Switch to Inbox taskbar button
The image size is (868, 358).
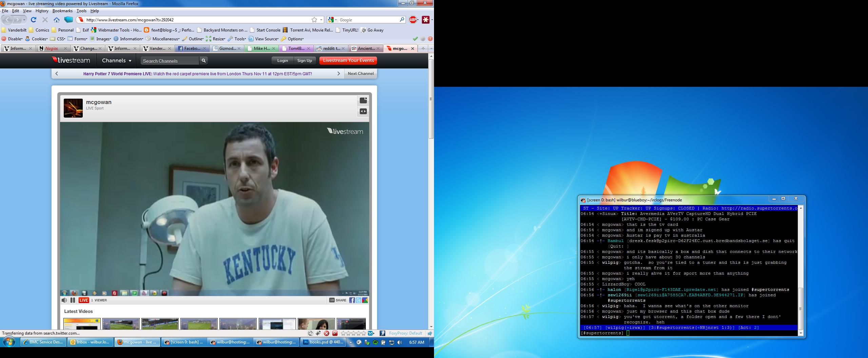click(x=90, y=342)
